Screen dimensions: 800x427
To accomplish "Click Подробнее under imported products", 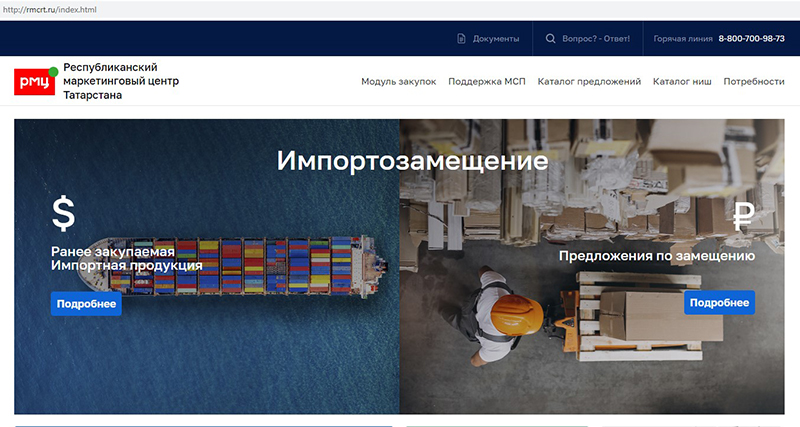I will (x=86, y=304).
